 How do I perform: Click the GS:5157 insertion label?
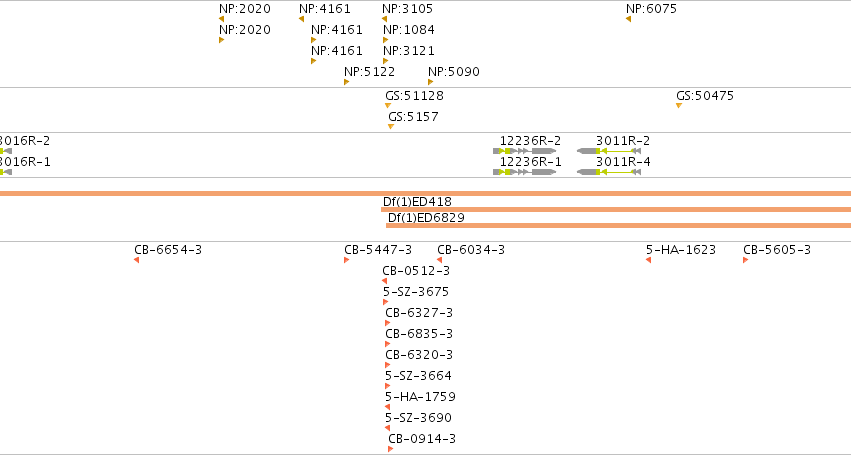click(x=413, y=117)
